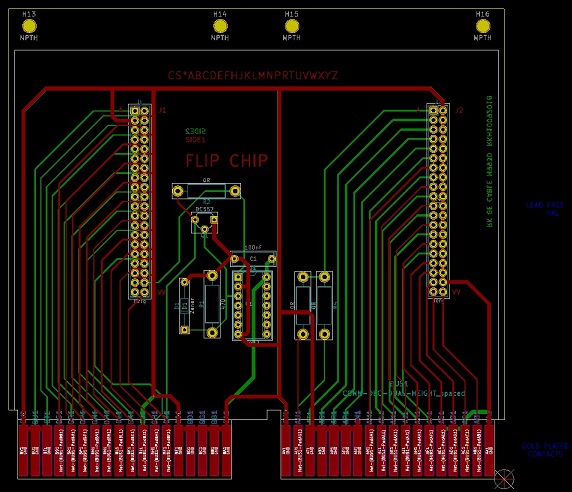Select the FLIP CHIP silkscreen text
This screenshot has width=572, height=492.
pyautogui.click(x=227, y=160)
